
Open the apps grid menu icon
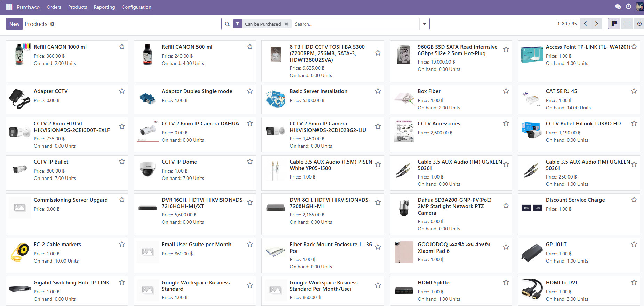tap(9, 7)
